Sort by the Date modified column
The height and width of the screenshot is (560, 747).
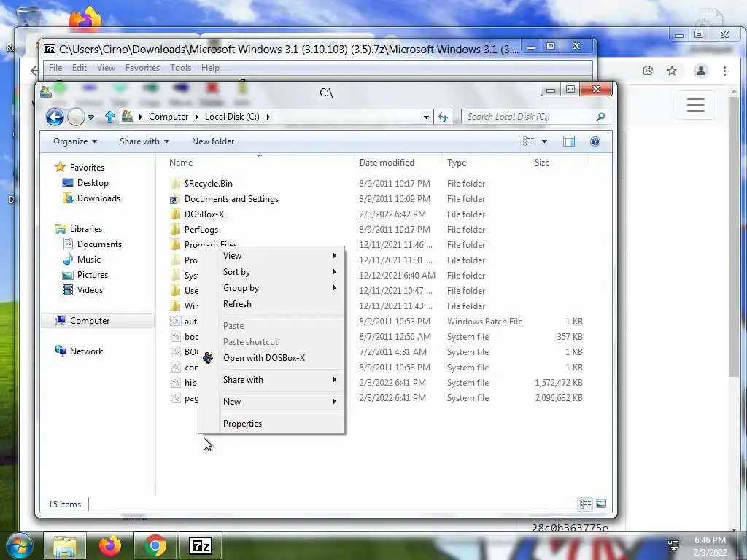coord(387,163)
